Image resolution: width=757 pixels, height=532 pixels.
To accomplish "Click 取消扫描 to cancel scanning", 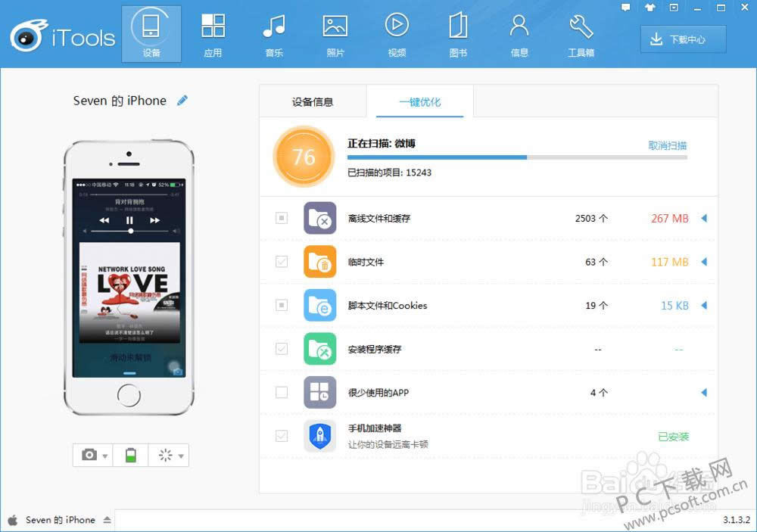I will (x=667, y=145).
